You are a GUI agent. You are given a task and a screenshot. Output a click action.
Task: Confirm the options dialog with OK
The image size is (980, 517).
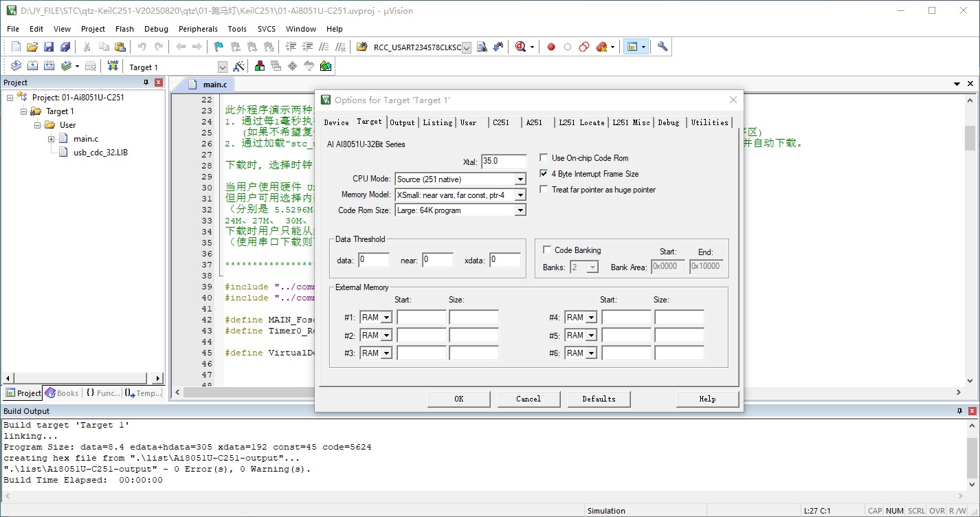click(459, 399)
